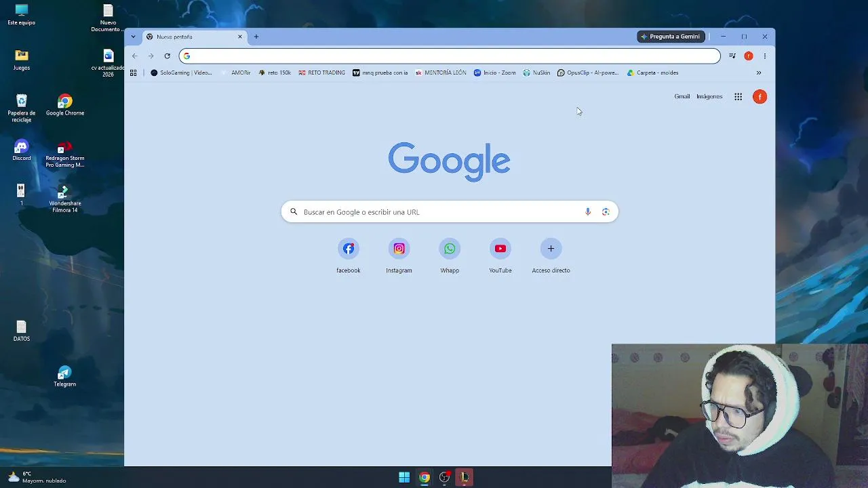This screenshot has height=488, width=868.
Task: Select the desktop file named 1
Action: (22, 195)
